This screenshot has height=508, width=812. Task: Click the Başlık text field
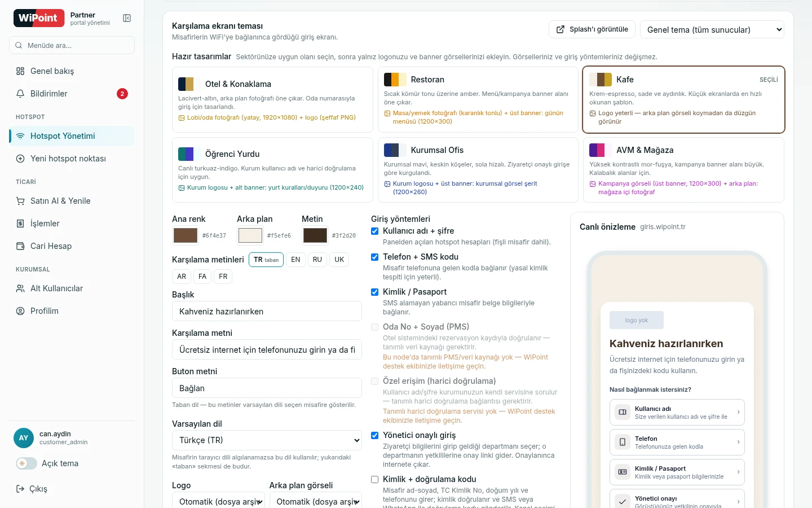[x=267, y=312]
